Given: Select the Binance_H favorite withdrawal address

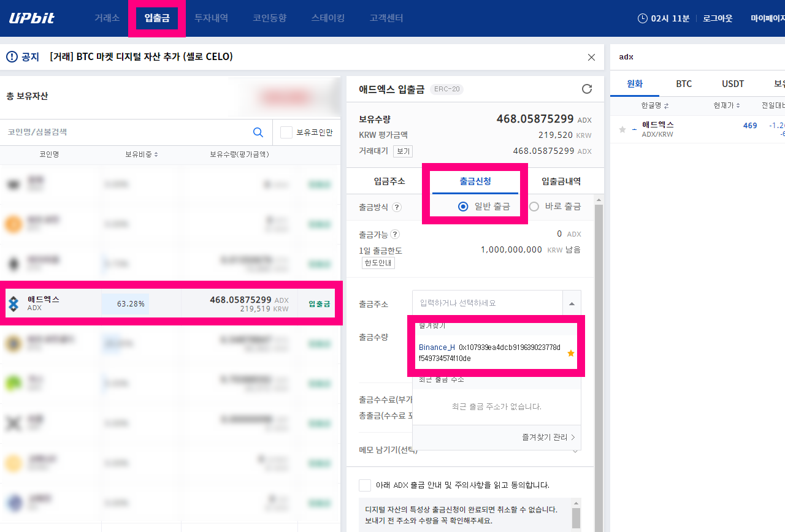Looking at the screenshot, I should pyautogui.click(x=496, y=352).
